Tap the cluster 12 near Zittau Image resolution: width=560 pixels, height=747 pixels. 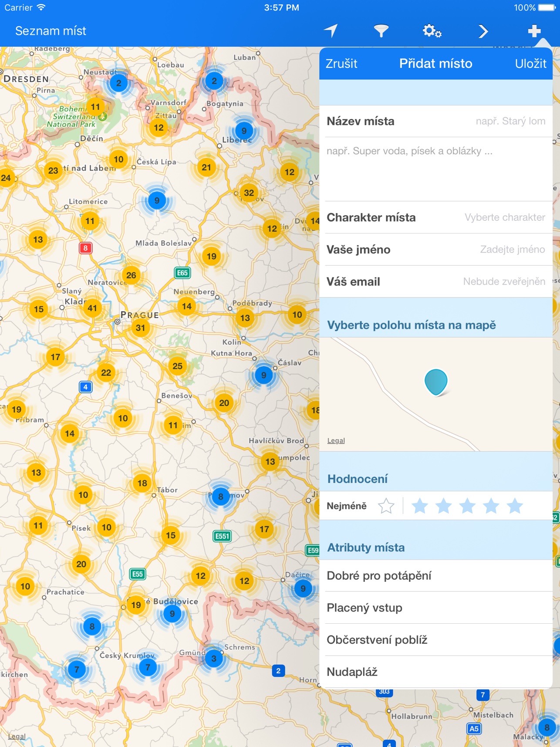point(159,128)
